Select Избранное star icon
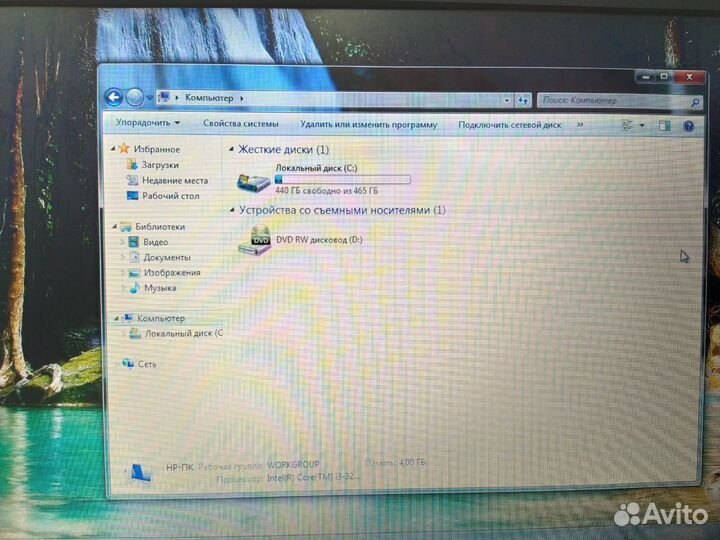Screen dimensions: 720x540 coord(124,148)
